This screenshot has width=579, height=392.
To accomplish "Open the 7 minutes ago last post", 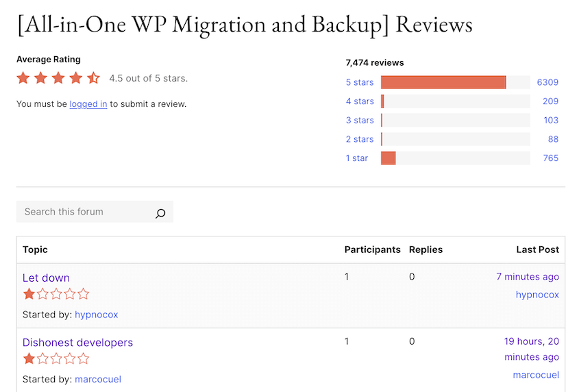I will click(528, 277).
